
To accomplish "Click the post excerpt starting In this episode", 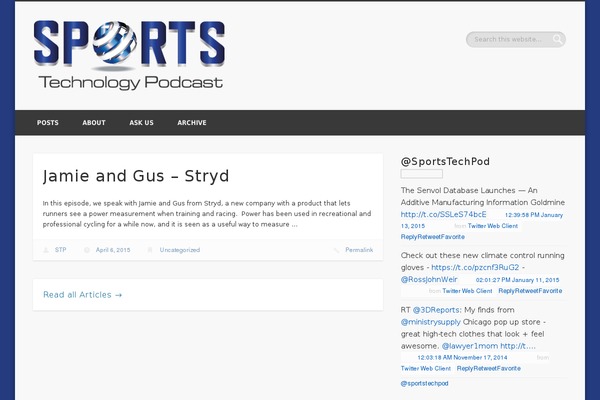I will [x=207, y=214].
